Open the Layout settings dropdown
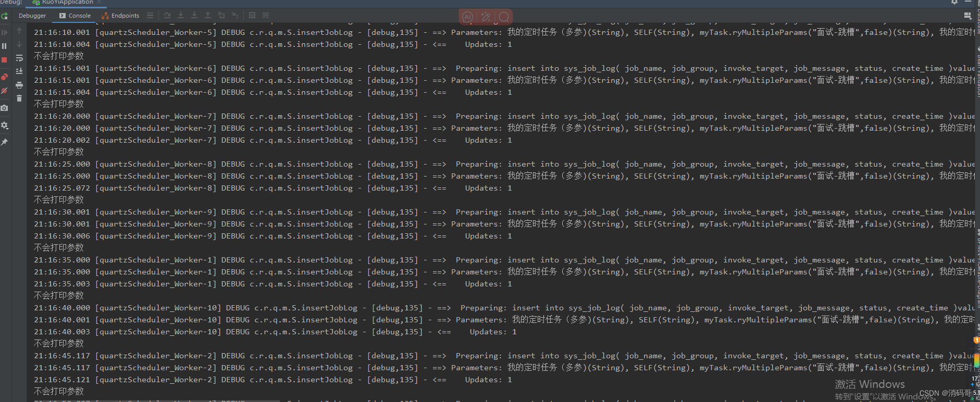The width and height of the screenshot is (980, 402). (967, 16)
